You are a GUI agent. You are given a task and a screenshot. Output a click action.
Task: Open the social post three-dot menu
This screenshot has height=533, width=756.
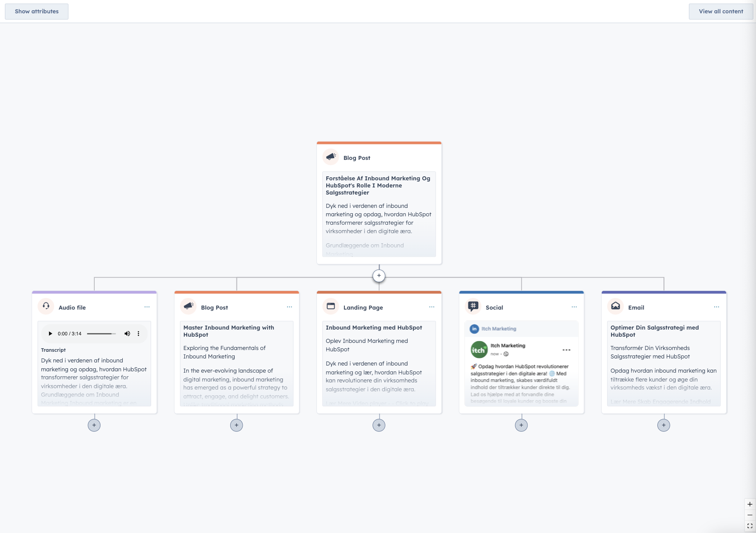pyautogui.click(x=566, y=350)
